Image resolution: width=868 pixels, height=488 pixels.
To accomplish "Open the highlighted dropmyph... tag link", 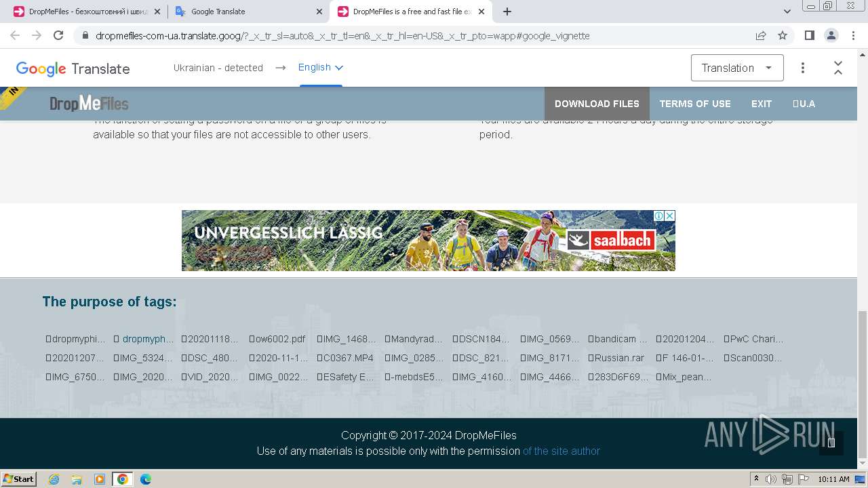I will tap(144, 339).
